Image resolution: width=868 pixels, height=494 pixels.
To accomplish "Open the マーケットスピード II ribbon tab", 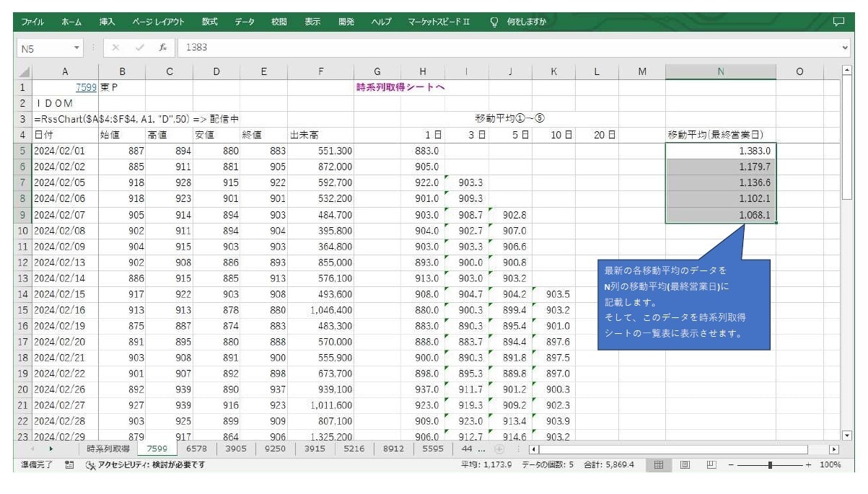I will 439,22.
